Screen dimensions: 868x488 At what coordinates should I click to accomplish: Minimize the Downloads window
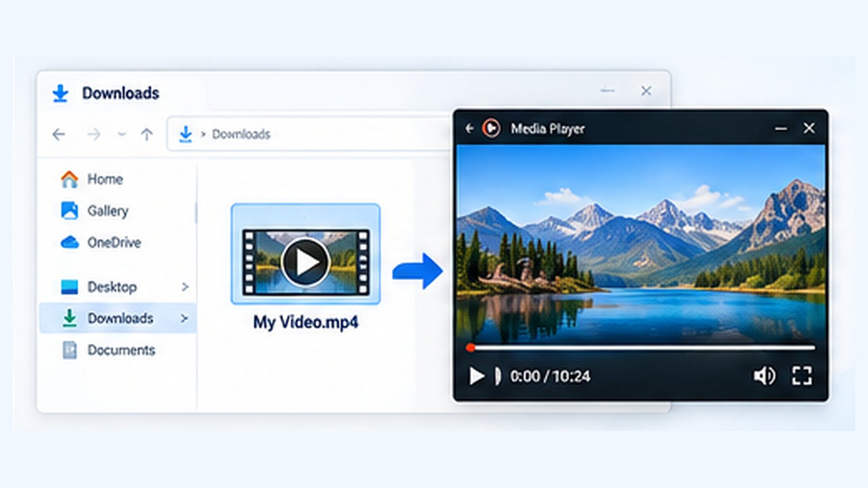coord(607,90)
